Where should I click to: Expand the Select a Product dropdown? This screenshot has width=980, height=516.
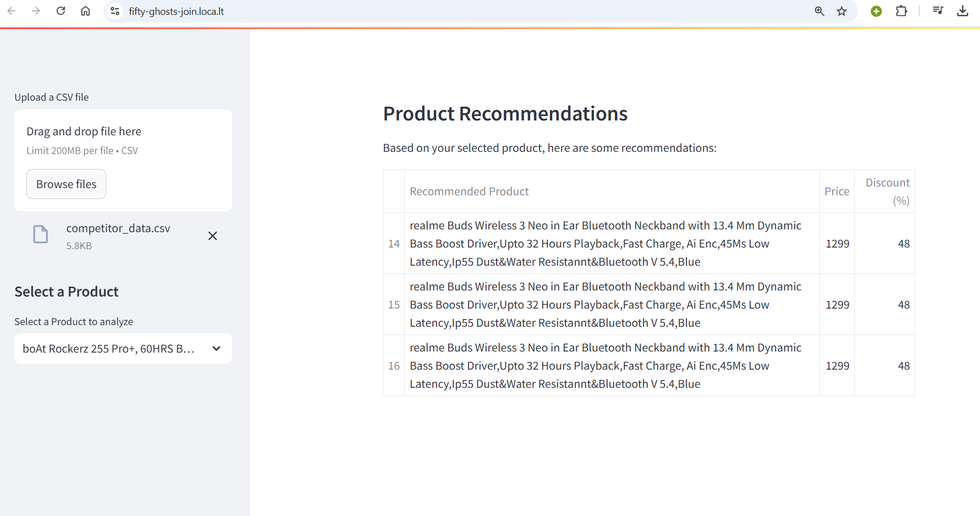[x=123, y=348]
